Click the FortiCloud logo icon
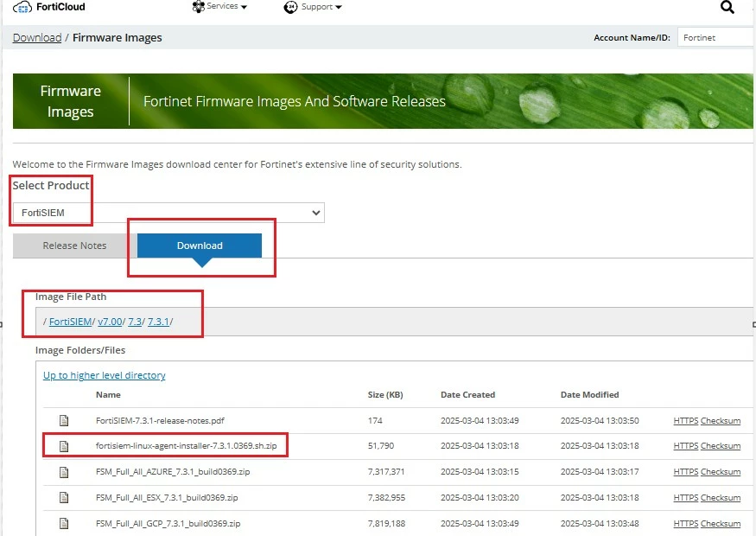The height and width of the screenshot is (536, 756). click(22, 7)
